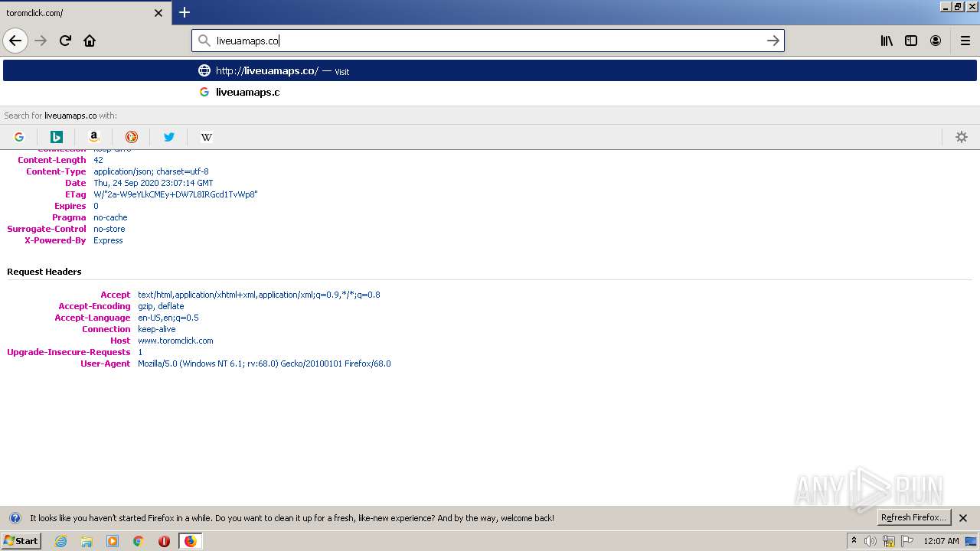Search with Amazon one-off engine
Image resolution: width=980 pixels, height=551 pixels.
click(94, 137)
